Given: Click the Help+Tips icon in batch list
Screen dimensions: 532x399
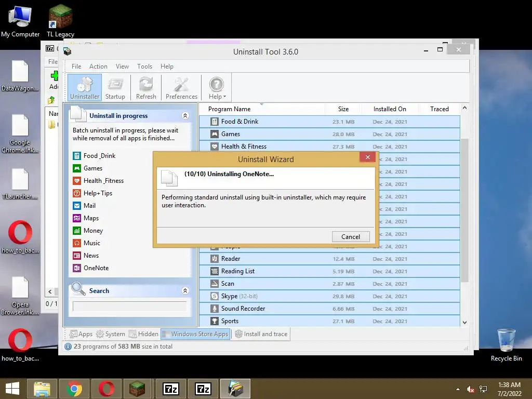Looking at the screenshot, I should click(77, 193).
